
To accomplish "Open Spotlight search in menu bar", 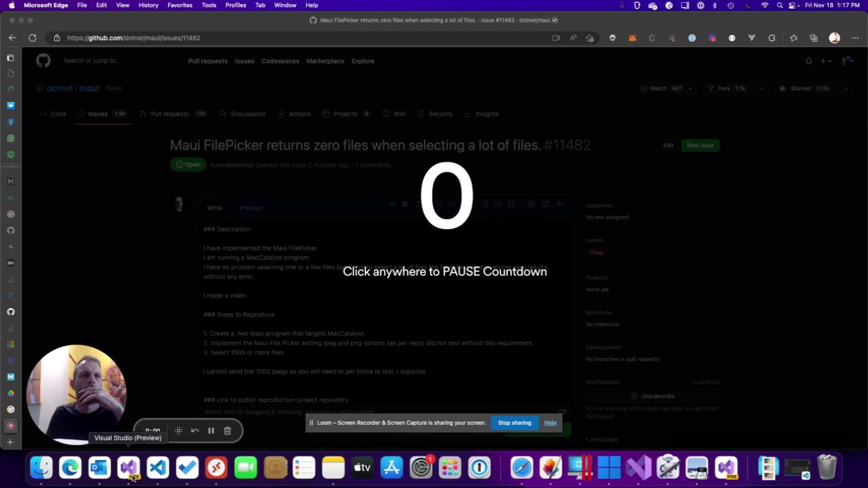I will (780, 5).
